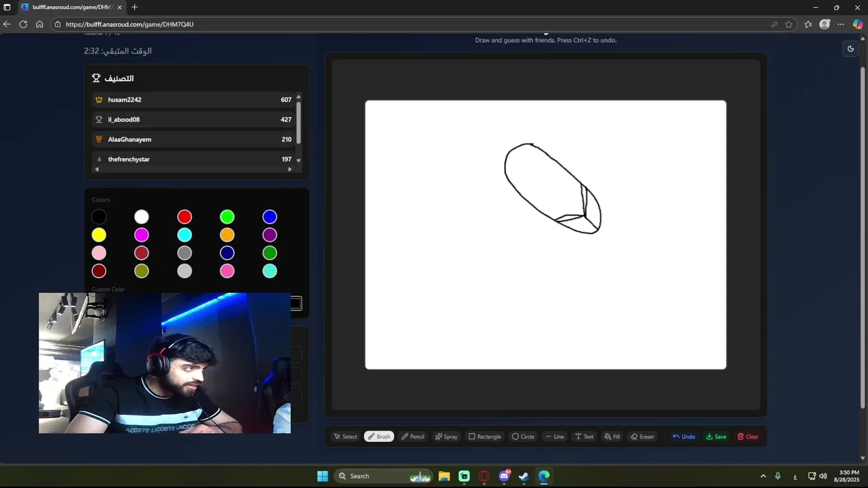Click thefrenchystar leaderboard row
This screenshot has width=868, height=488.
[x=193, y=159]
